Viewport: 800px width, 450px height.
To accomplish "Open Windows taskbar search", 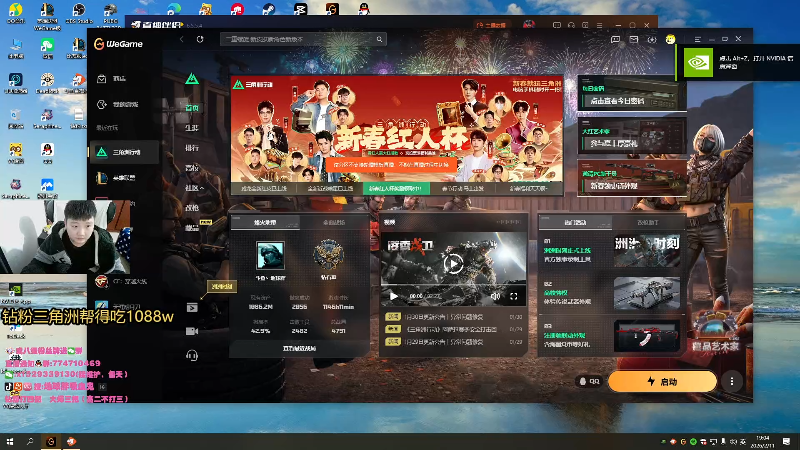I will tap(30, 441).
